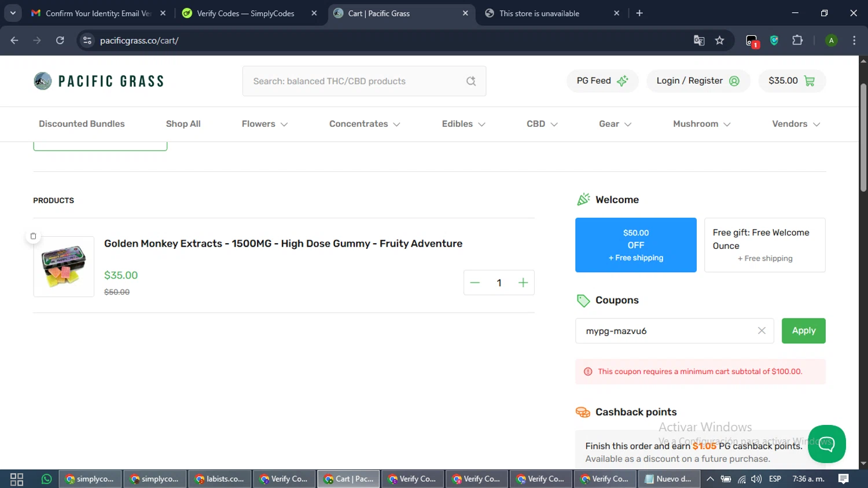This screenshot has height=488, width=868.
Task: Open the $35.00 cart button
Action: tap(792, 81)
